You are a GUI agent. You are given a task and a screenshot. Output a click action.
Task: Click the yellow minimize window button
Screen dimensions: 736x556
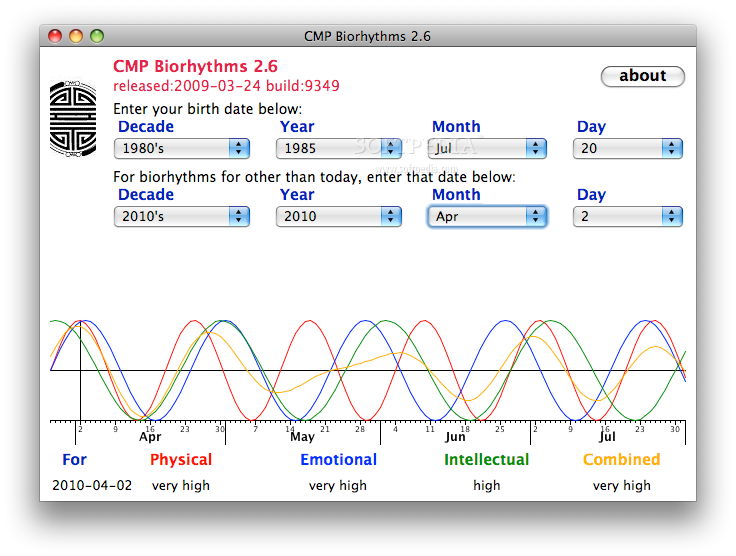coord(76,36)
